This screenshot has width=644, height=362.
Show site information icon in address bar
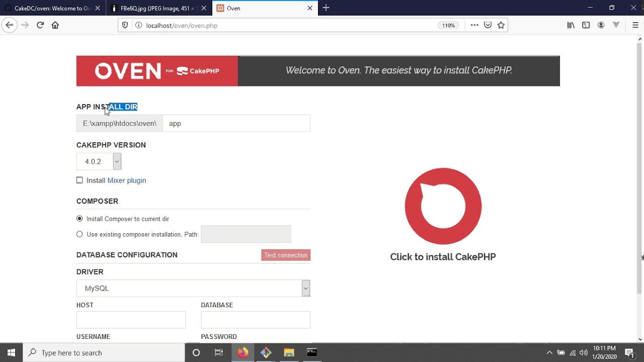[x=138, y=25]
